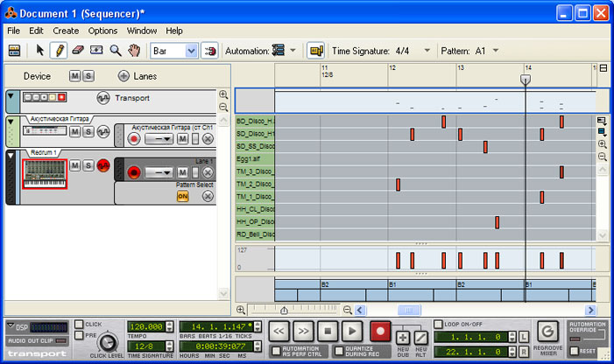This screenshot has height=364, width=614.
Task: Click horizontal zoom-in magnifier below editor
Action: coord(241,310)
